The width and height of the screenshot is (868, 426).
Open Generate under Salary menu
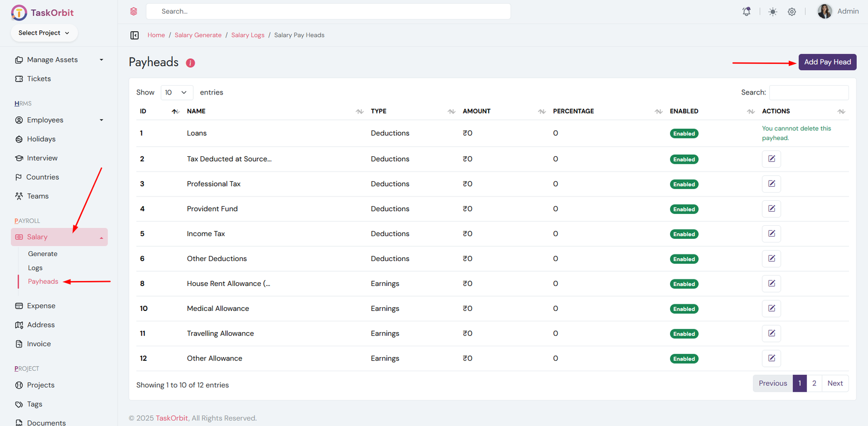(43, 254)
